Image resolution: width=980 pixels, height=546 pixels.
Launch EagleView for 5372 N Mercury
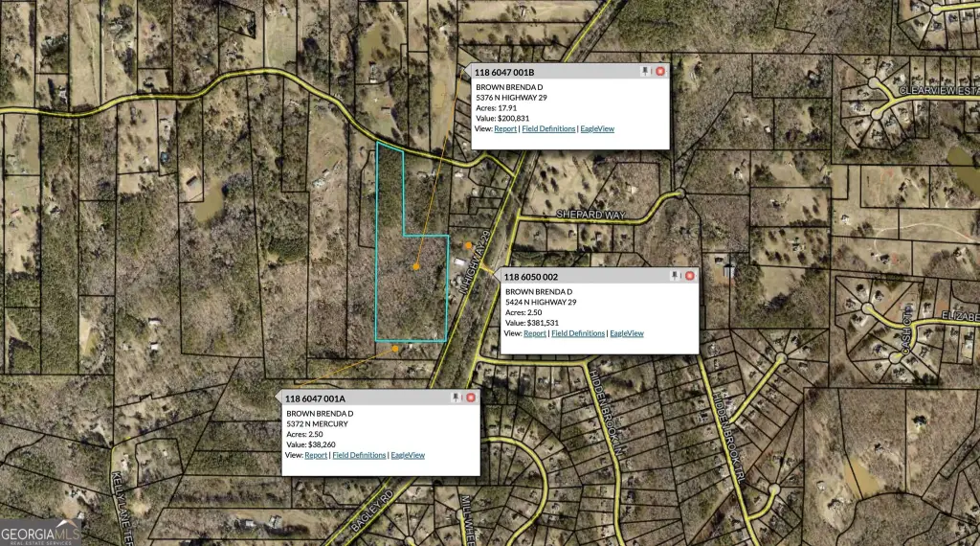coord(408,455)
